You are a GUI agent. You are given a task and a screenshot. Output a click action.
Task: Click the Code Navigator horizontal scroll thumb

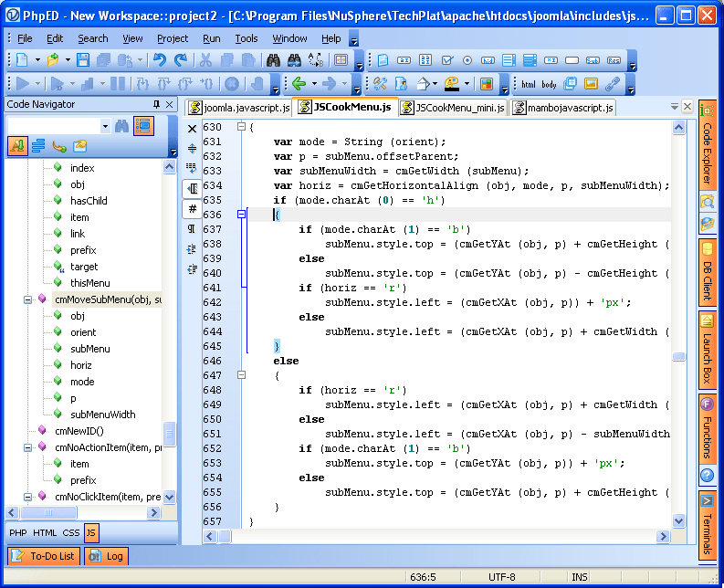48,512
